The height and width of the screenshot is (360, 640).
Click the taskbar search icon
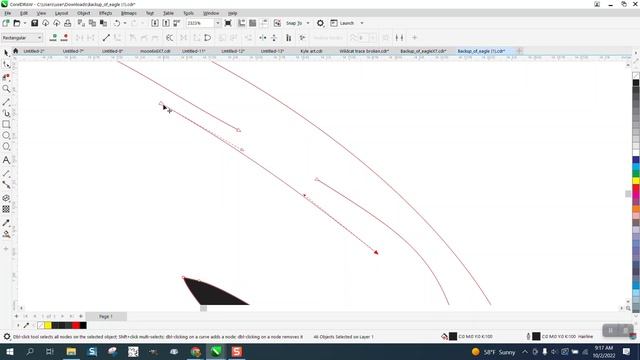coord(30,352)
